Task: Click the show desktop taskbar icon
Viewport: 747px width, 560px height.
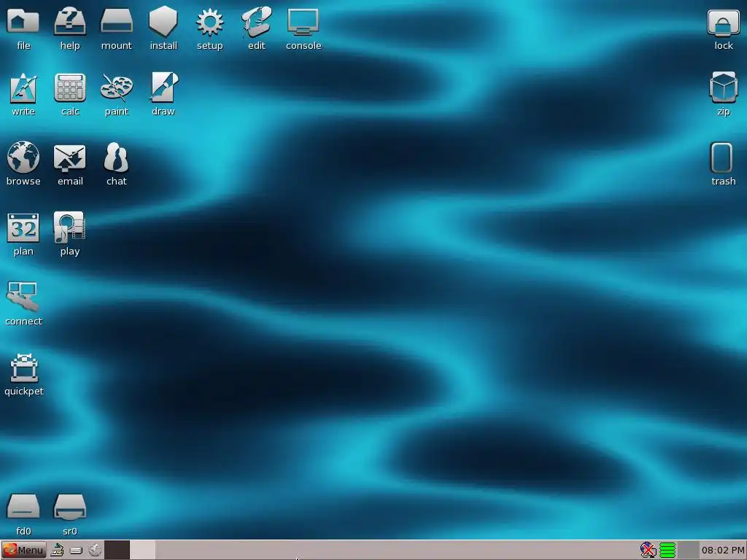Action: (x=57, y=550)
